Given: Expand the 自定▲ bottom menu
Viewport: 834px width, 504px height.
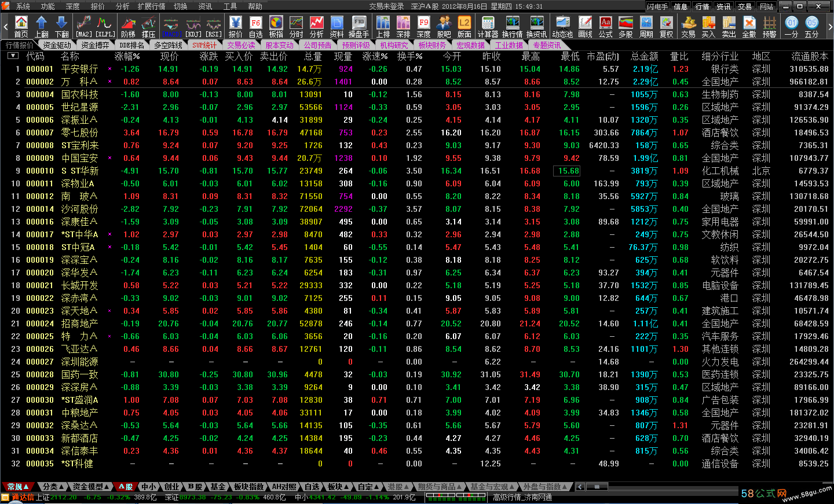Looking at the screenshot, I should (368, 487).
